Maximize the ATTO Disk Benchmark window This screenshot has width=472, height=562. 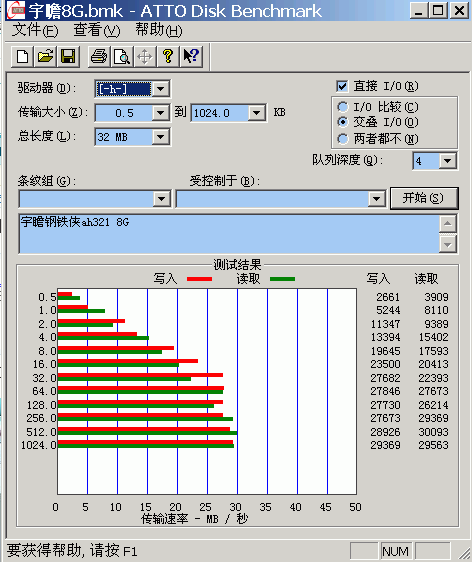[438, 10]
